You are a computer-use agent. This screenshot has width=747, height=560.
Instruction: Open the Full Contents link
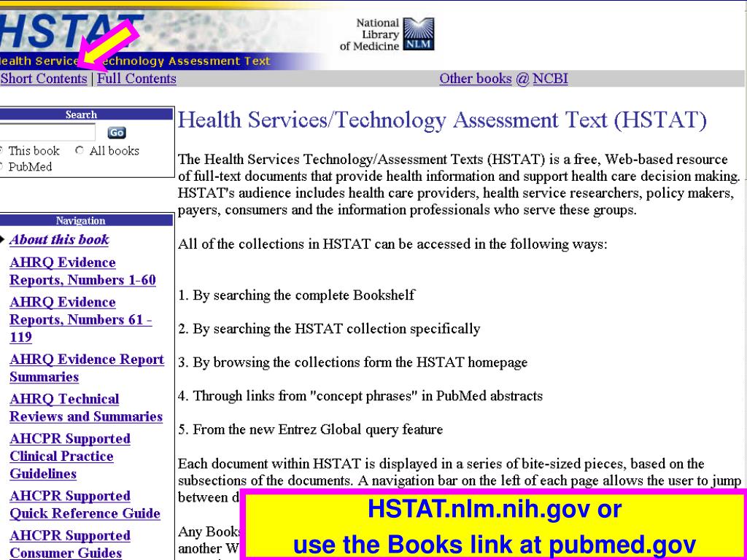click(x=136, y=79)
